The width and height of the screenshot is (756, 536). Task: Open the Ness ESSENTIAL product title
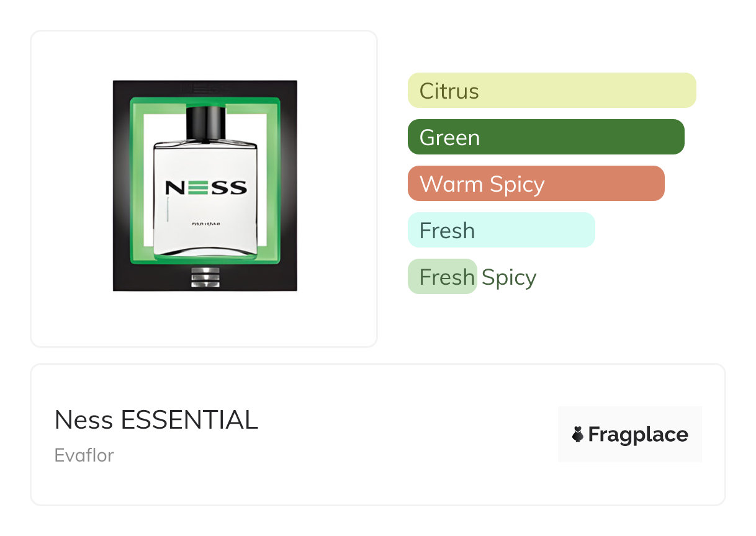156,421
